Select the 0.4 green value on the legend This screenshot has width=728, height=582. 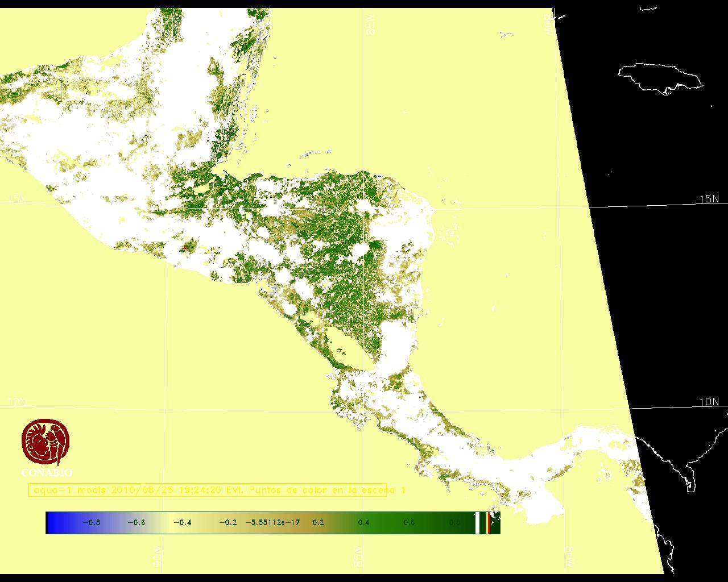click(363, 523)
